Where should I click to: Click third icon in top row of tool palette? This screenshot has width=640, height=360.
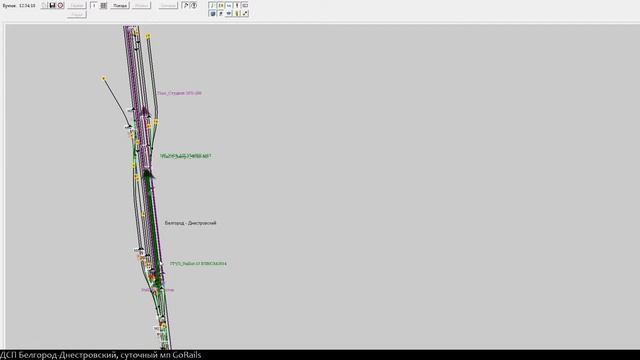[x=229, y=5]
